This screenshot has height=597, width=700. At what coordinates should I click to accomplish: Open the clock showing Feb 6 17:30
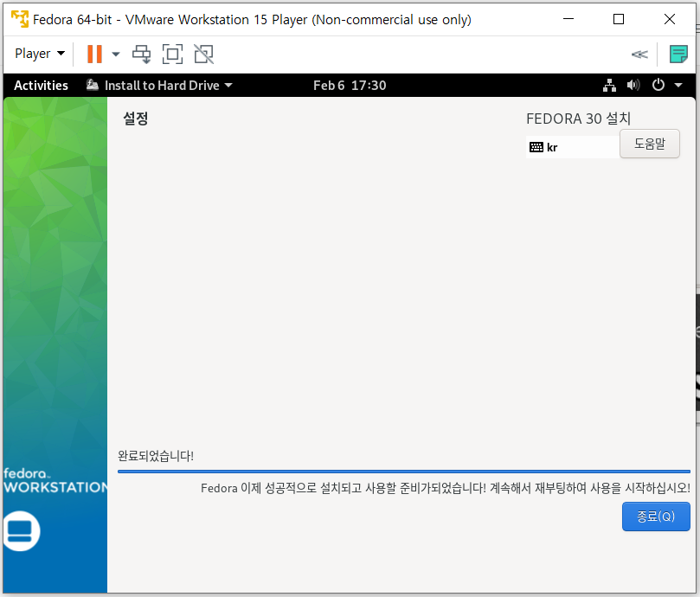pos(350,86)
